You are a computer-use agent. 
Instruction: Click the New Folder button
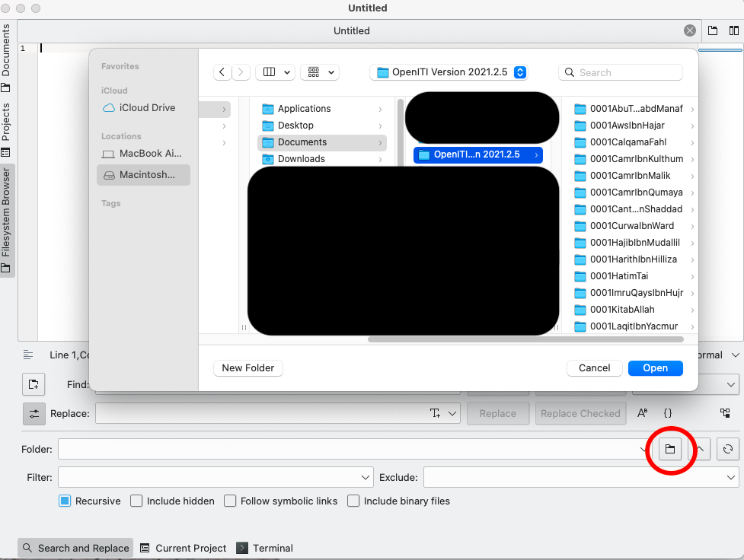[x=247, y=367]
